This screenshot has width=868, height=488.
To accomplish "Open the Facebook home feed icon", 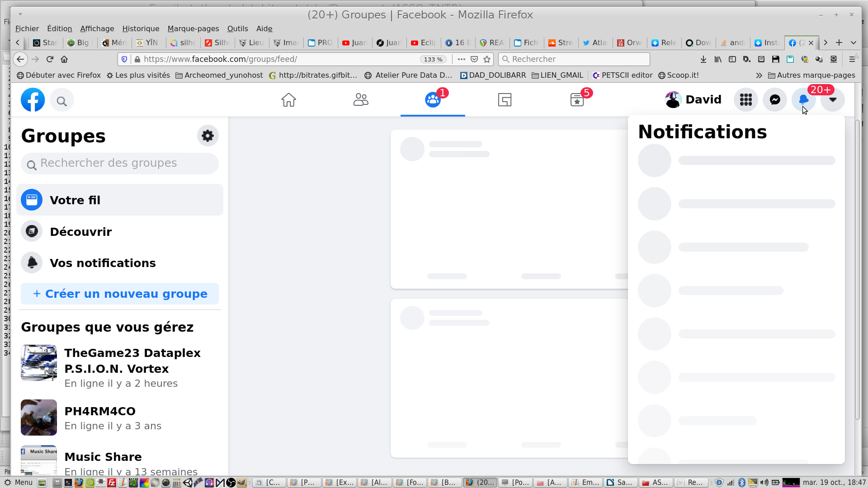I will coord(288,100).
